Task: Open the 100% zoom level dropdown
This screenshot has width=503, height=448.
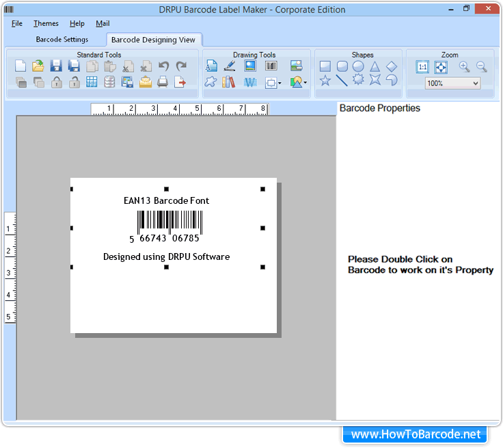Action: pyautogui.click(x=452, y=83)
